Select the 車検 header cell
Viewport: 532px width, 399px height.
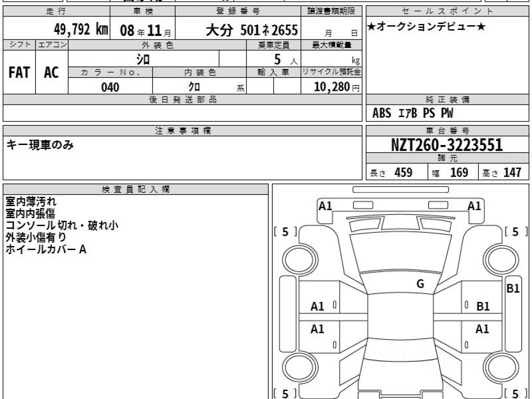(x=142, y=12)
